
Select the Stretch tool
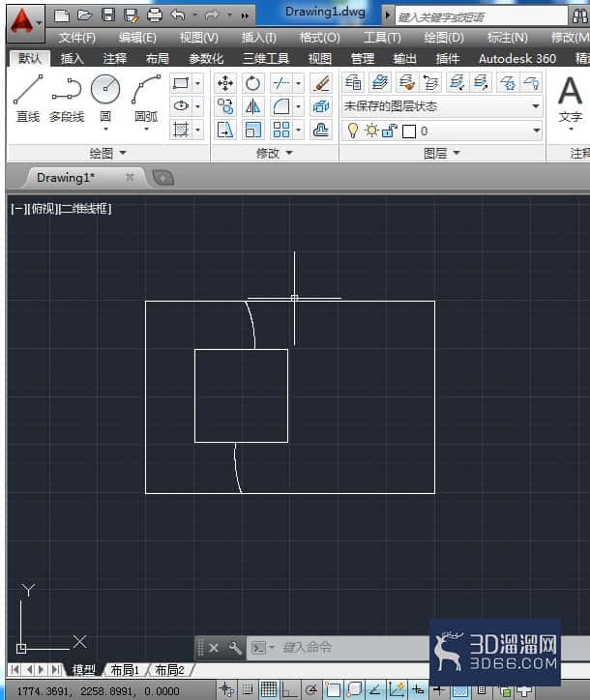(x=225, y=131)
